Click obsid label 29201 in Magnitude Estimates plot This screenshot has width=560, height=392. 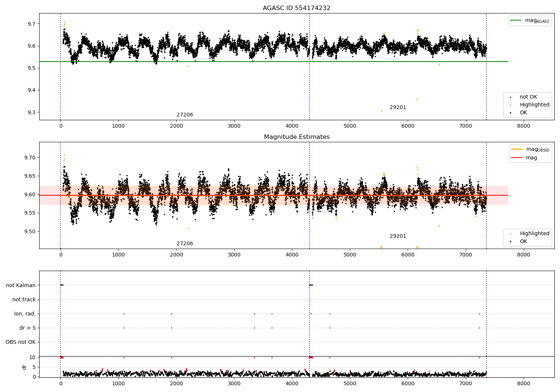(x=398, y=236)
